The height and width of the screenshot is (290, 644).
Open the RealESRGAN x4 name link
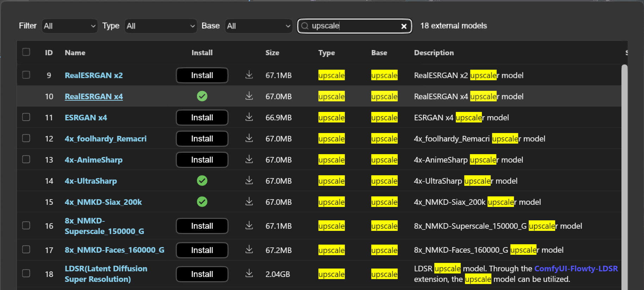(x=94, y=96)
